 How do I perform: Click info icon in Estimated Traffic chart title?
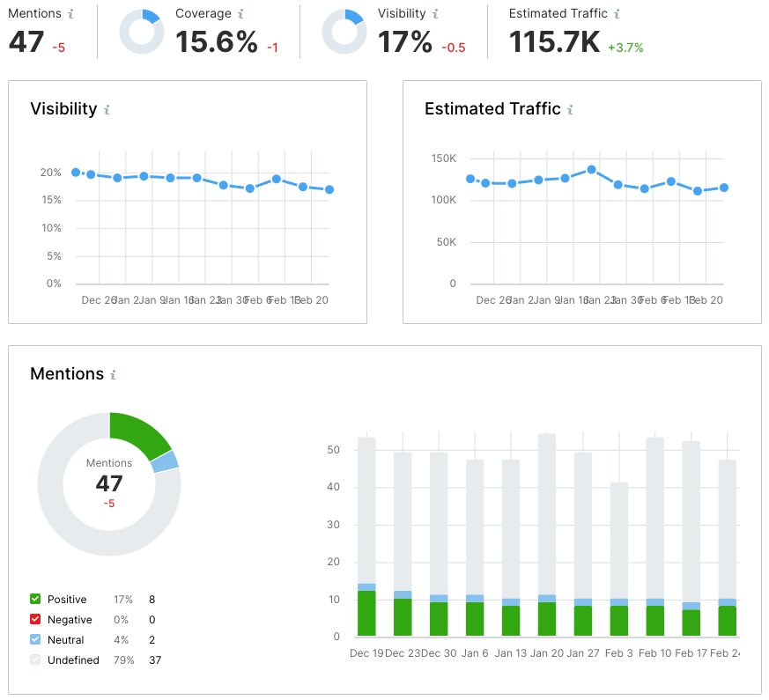570,110
